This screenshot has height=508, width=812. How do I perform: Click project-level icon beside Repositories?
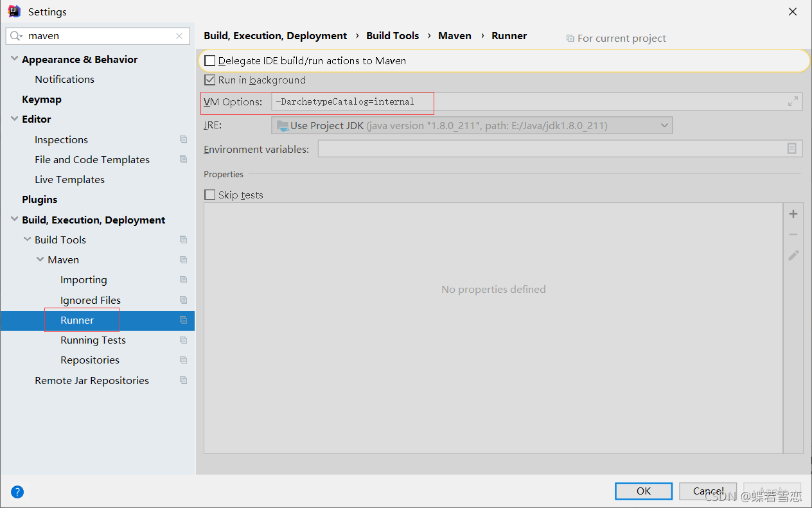[x=184, y=360]
